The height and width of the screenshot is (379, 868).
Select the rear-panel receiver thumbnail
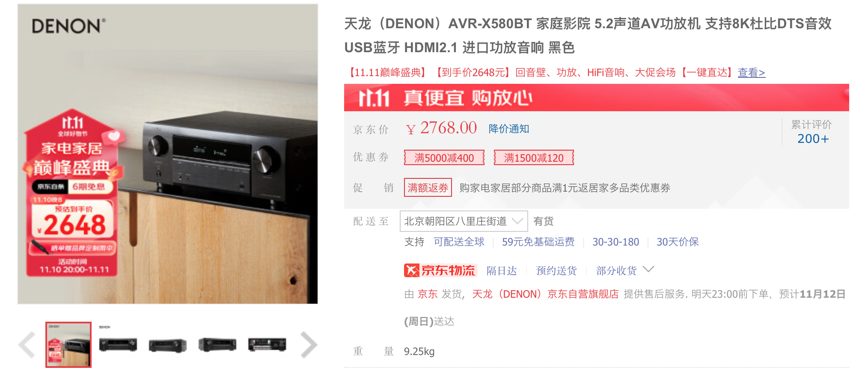click(267, 345)
